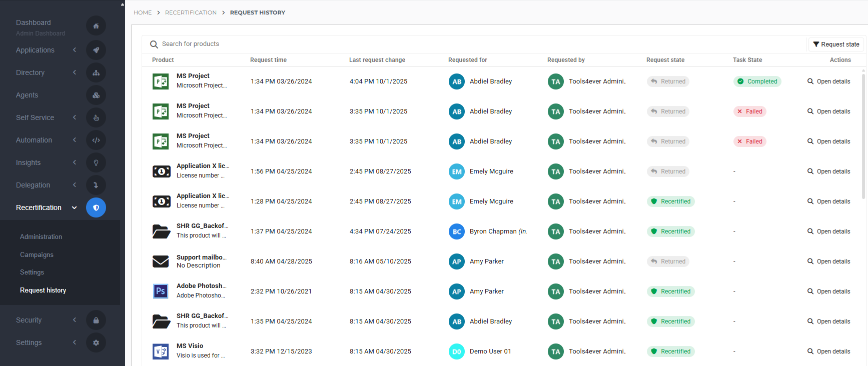Click the Recertification shield icon
The height and width of the screenshot is (366, 868).
96,207
